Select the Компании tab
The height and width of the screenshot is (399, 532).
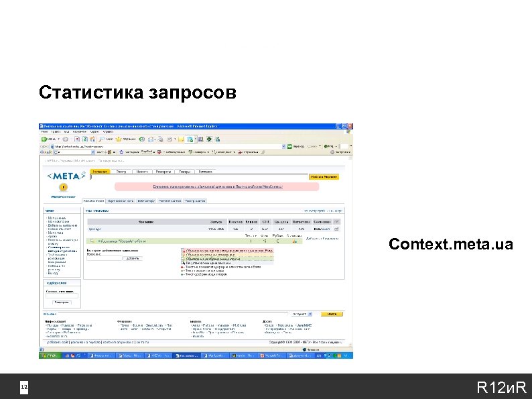[205, 172]
